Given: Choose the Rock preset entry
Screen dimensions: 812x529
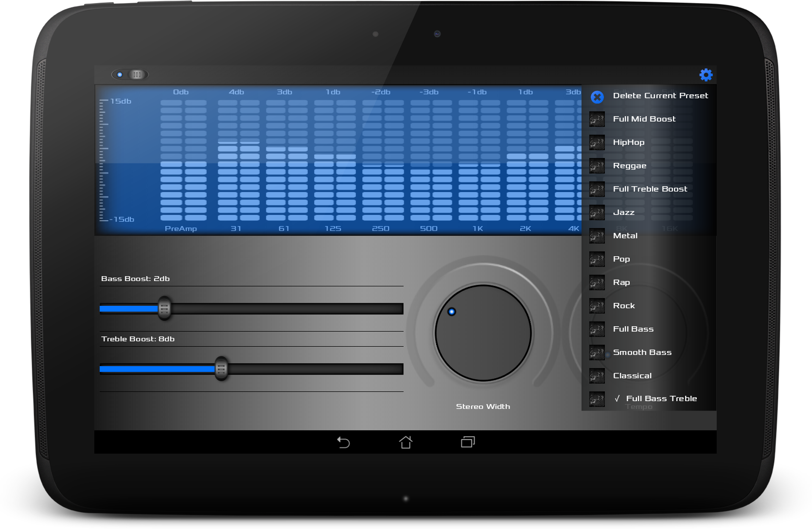Looking at the screenshot, I should click(x=649, y=306).
